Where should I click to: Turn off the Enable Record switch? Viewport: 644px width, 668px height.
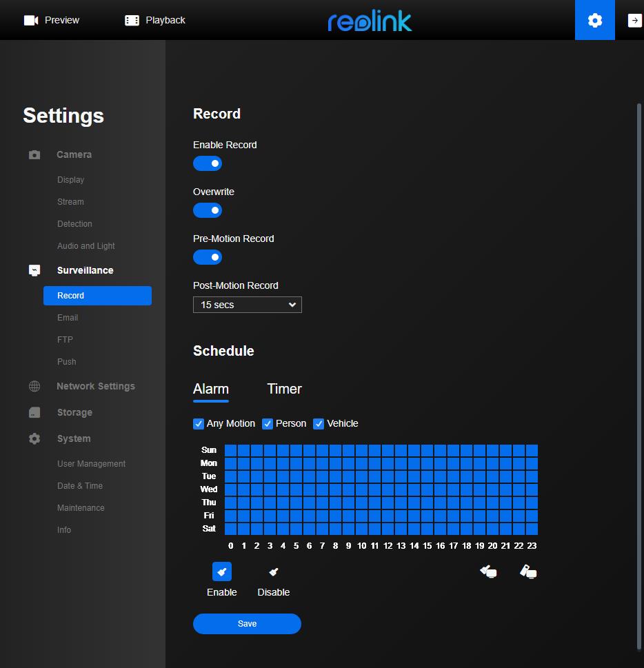(x=208, y=163)
